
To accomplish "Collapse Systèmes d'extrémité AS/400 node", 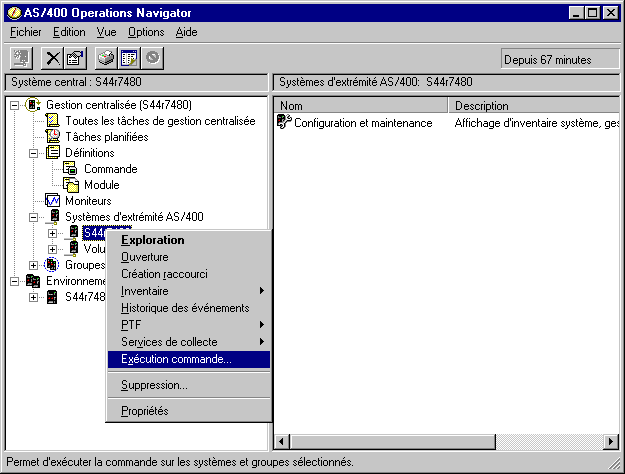I will tap(33, 217).
